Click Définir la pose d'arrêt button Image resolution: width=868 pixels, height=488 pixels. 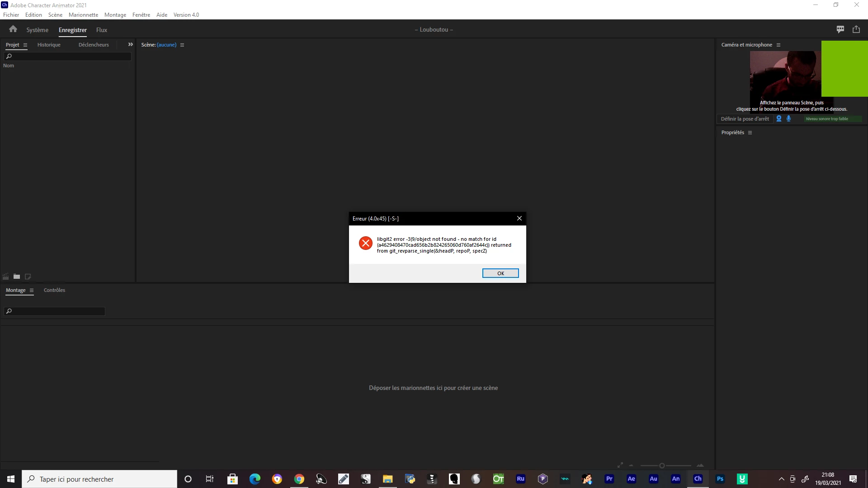pyautogui.click(x=745, y=119)
